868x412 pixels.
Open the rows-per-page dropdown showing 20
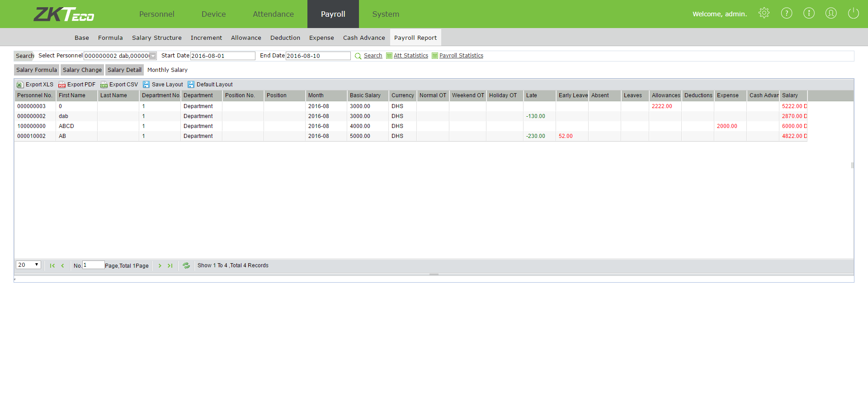tap(28, 265)
